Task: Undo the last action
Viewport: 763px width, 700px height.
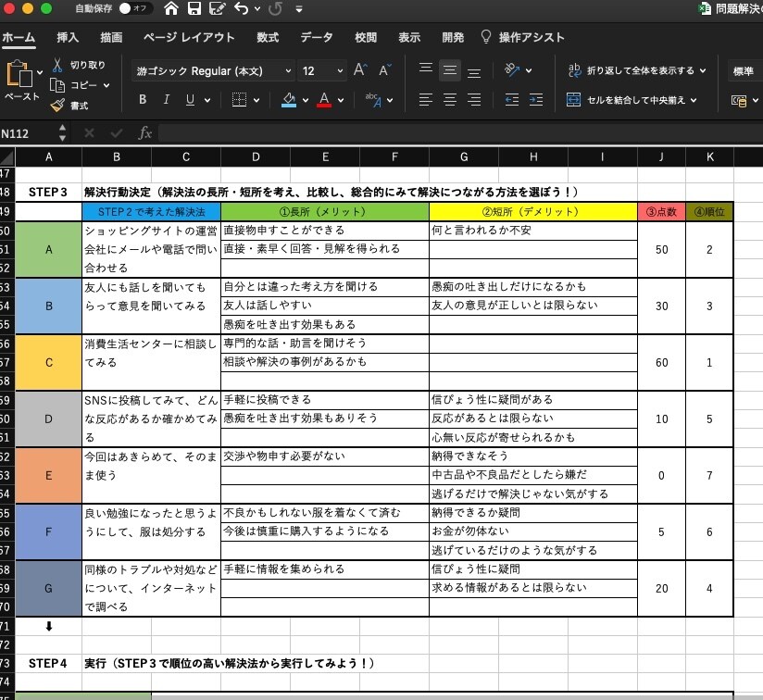Action: (242, 8)
